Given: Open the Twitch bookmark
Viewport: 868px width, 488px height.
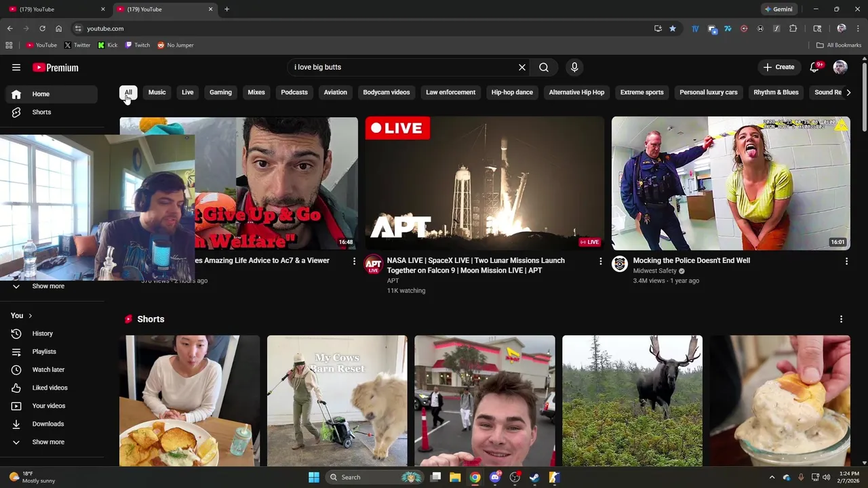Looking at the screenshot, I should [138, 45].
